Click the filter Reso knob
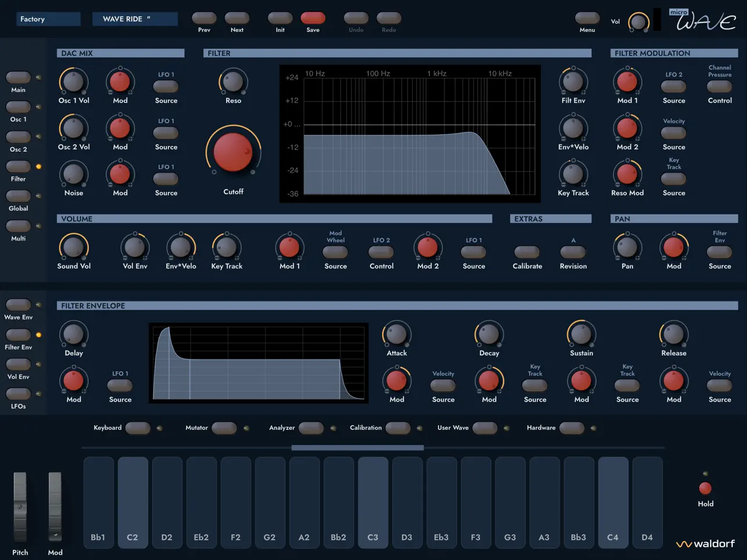Viewport: 747px width, 560px height. 233,81
